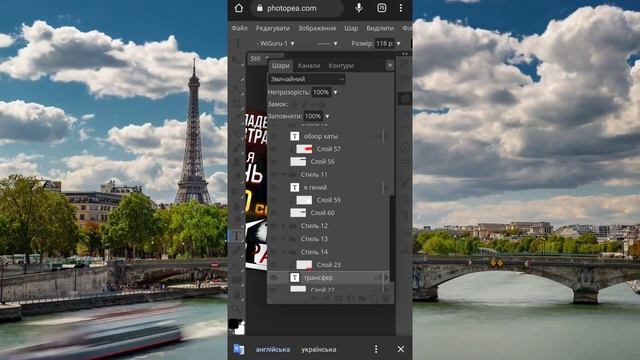This screenshot has height=360, width=640.
Task: Click the T thumbnail of обзор хаты
Action: click(x=294, y=136)
